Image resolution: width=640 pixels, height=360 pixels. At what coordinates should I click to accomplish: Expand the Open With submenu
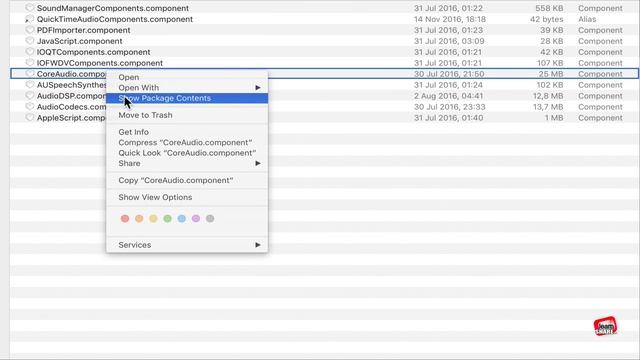tap(187, 88)
